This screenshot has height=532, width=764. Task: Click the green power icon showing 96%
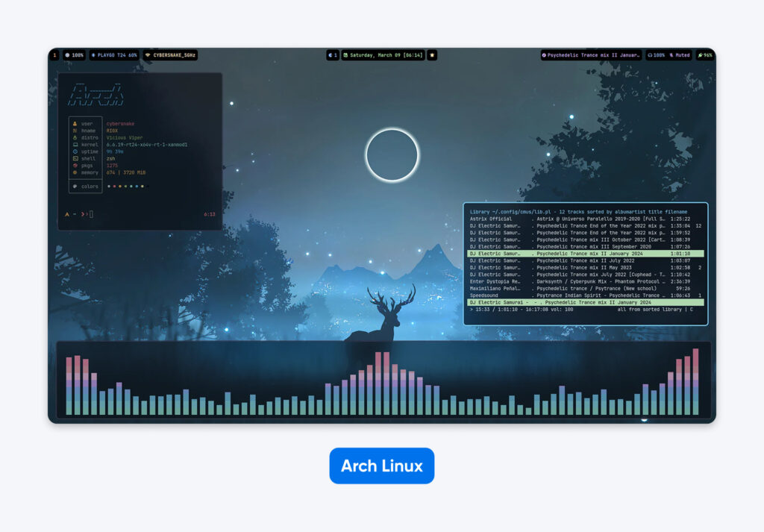(699, 55)
